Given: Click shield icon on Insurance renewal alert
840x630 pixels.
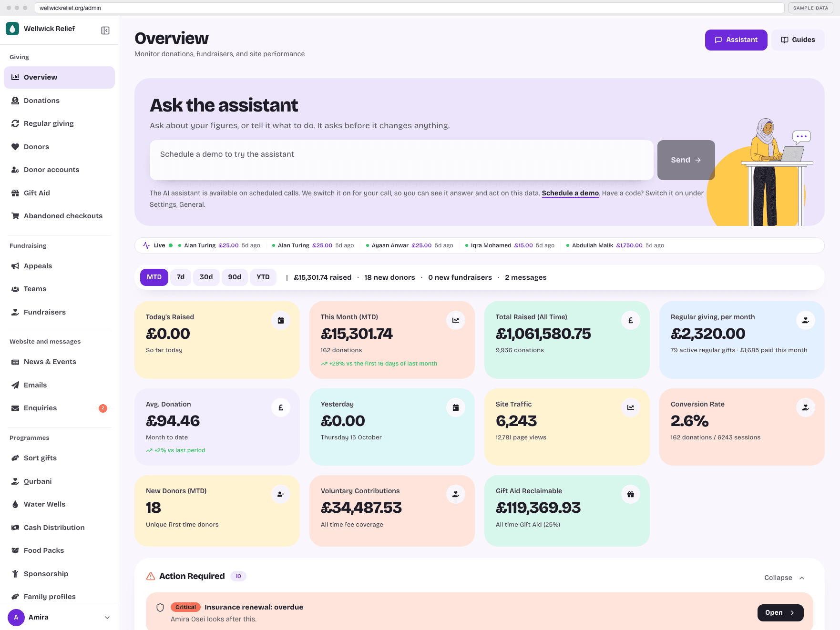Looking at the screenshot, I should coord(160,608).
